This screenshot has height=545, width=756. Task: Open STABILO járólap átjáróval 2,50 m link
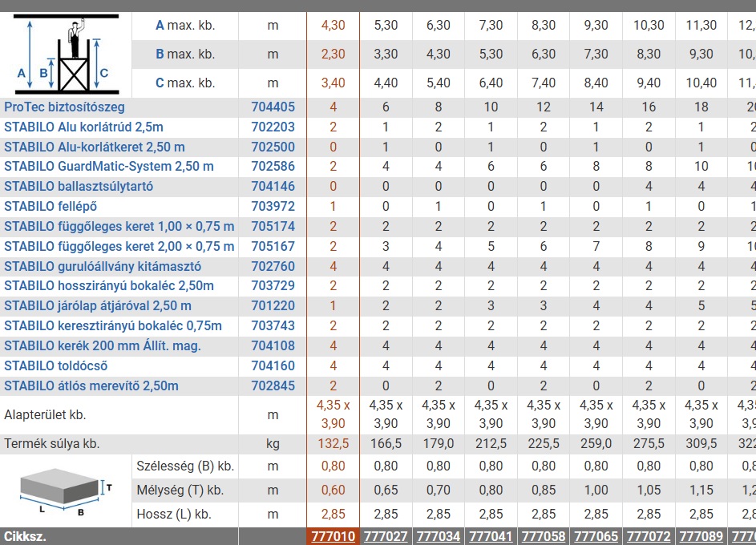[x=98, y=306]
